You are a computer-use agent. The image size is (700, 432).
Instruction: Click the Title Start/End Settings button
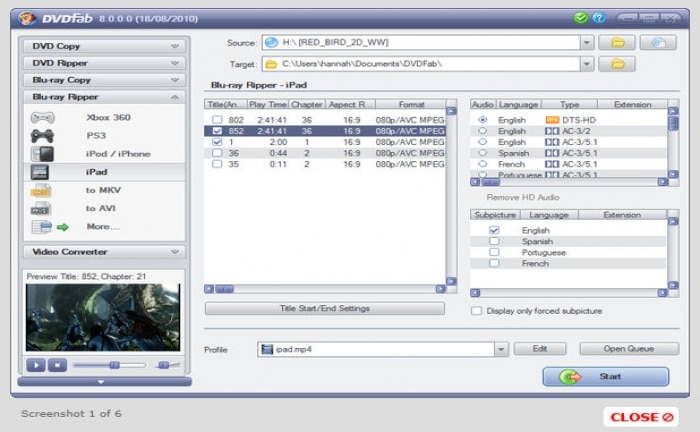pos(325,309)
